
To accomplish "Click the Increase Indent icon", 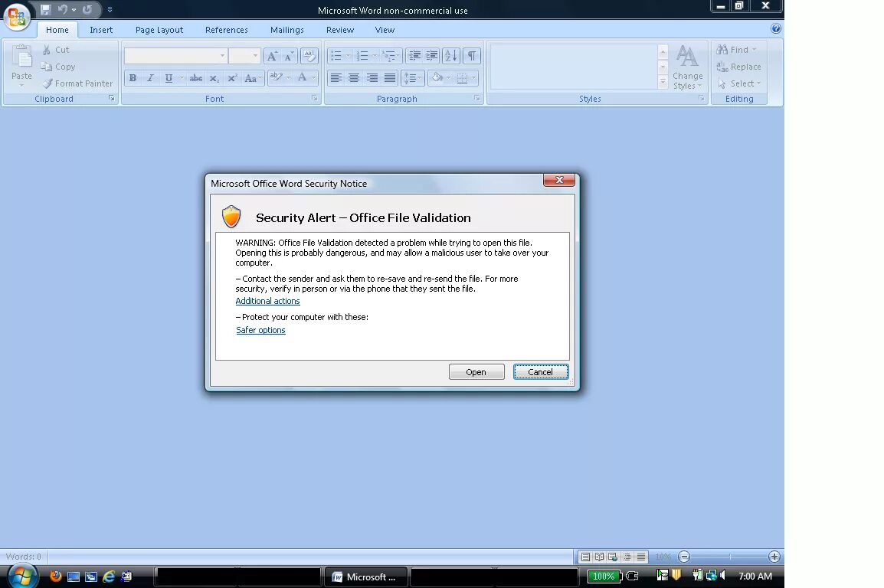I will click(432, 56).
